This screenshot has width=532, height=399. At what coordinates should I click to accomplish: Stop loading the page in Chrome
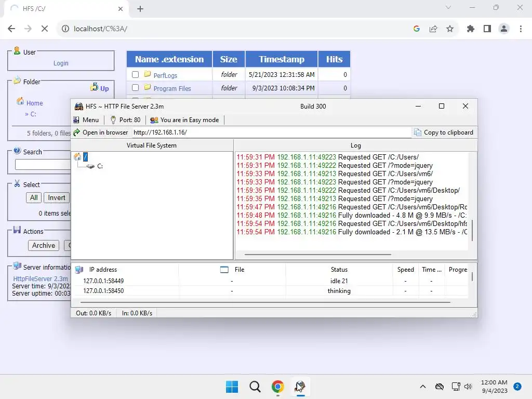coord(45,29)
